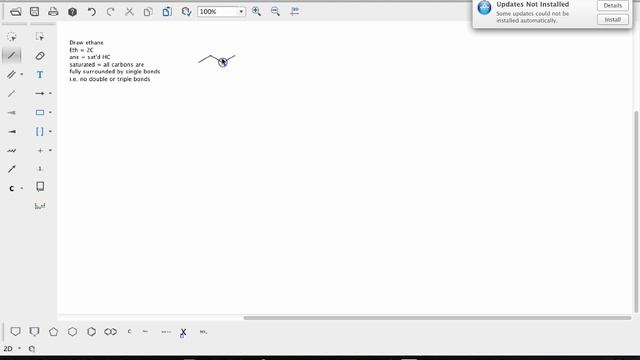640x360 pixels.
Task: Click the small icon right of 2D dropdown
Action: click(x=32, y=349)
